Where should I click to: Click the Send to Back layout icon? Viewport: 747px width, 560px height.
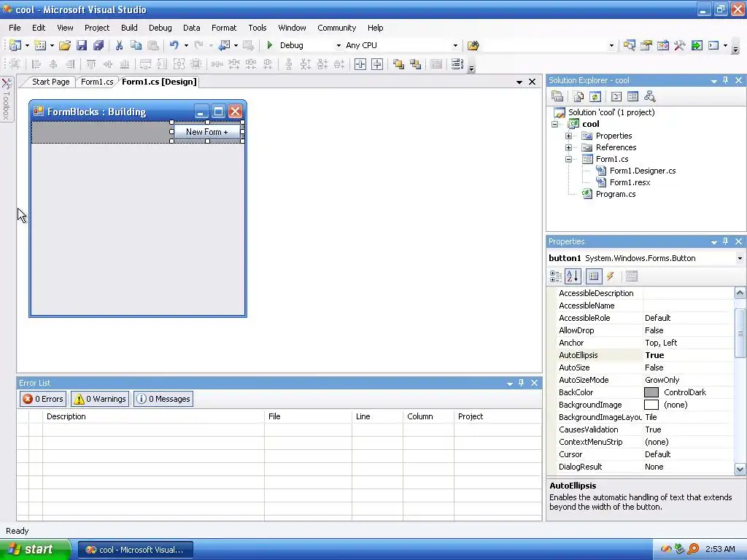[x=415, y=64]
